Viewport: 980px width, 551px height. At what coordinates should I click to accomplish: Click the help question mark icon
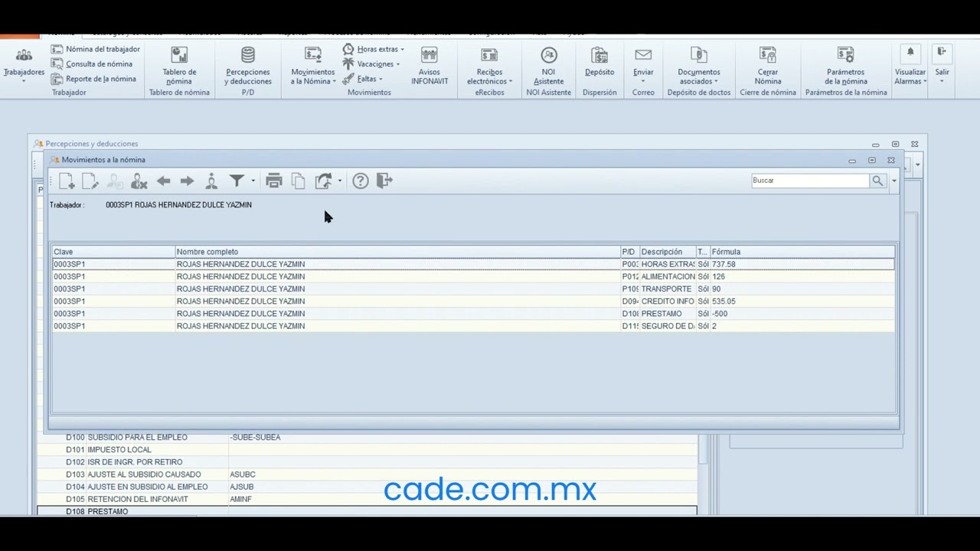tap(360, 181)
